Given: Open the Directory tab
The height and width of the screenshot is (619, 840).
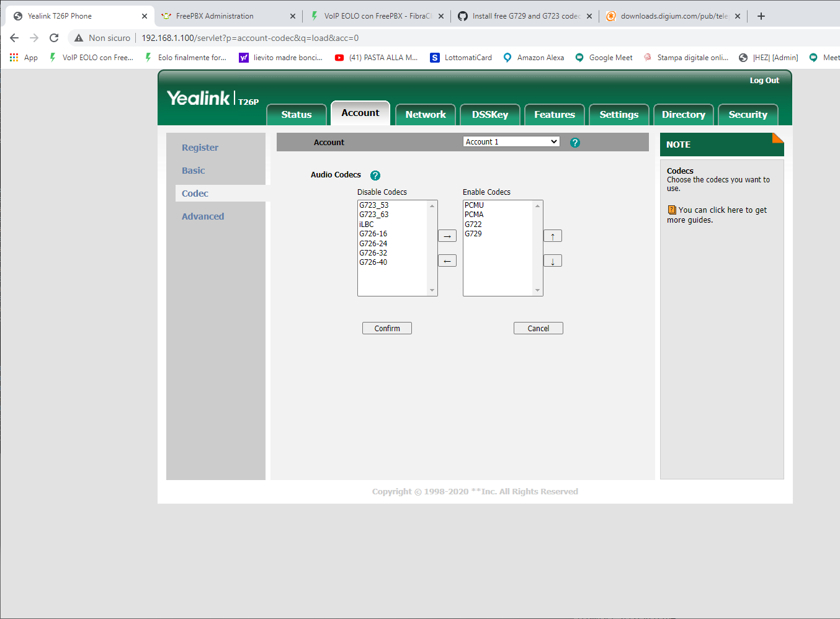Looking at the screenshot, I should click(684, 115).
